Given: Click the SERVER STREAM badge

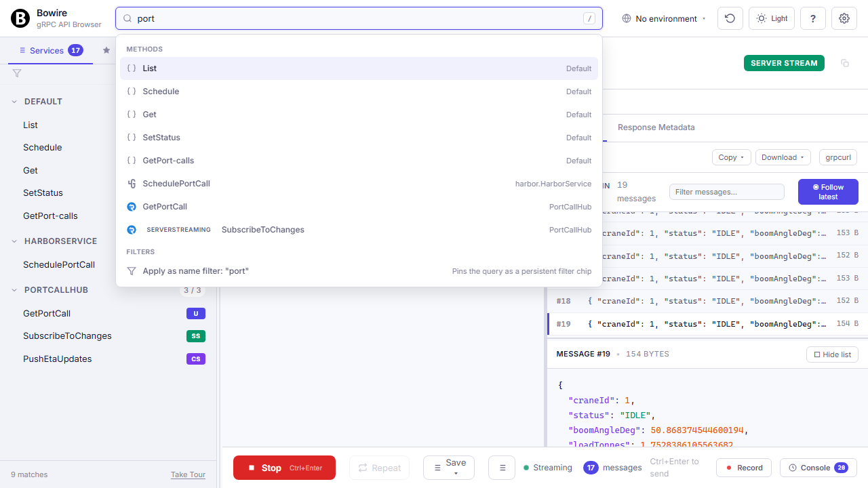Looking at the screenshot, I should click(x=784, y=63).
